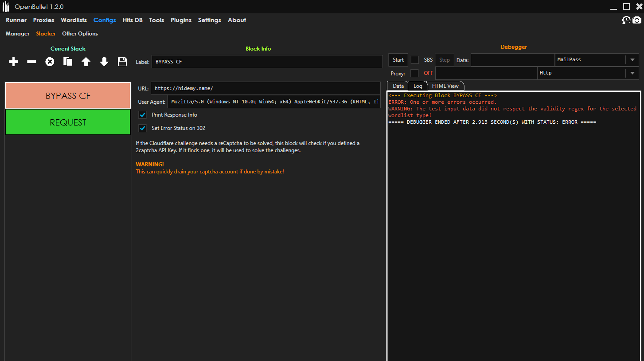
Task: Select the REQUEST block in the stack
Action: point(67,122)
